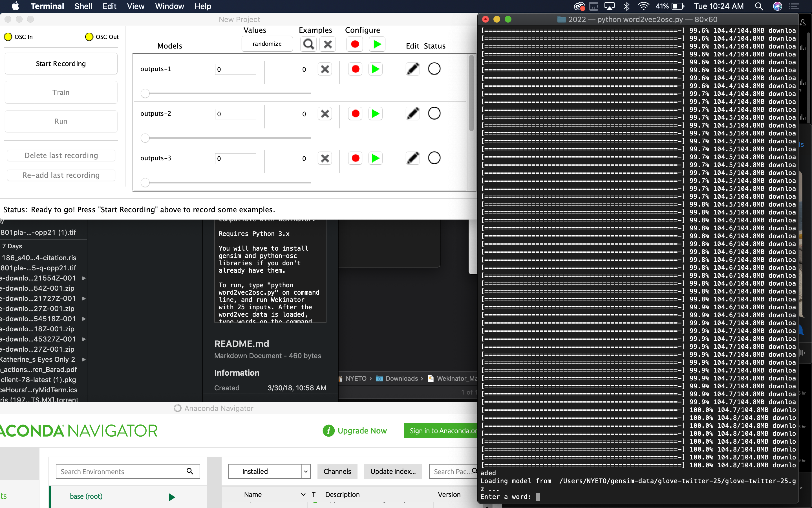This screenshot has height=508, width=812.
Task: Click the AirPlay display icon
Action: pyautogui.click(x=610, y=6)
